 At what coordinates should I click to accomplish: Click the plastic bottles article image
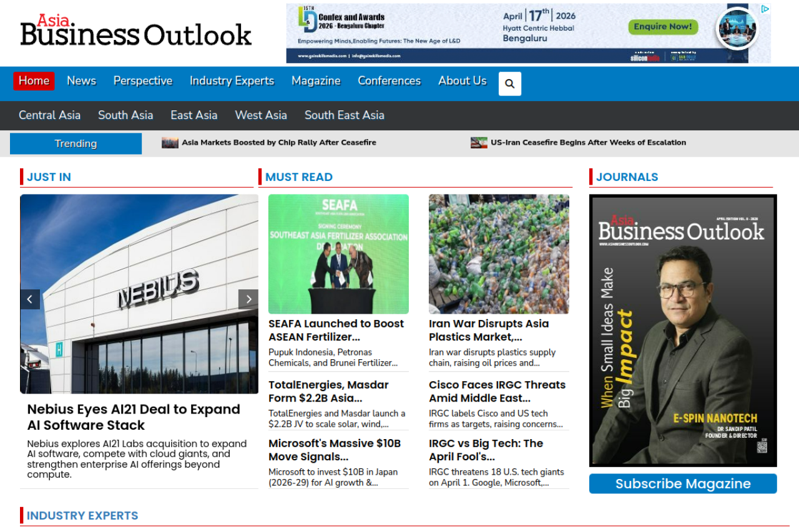click(499, 254)
